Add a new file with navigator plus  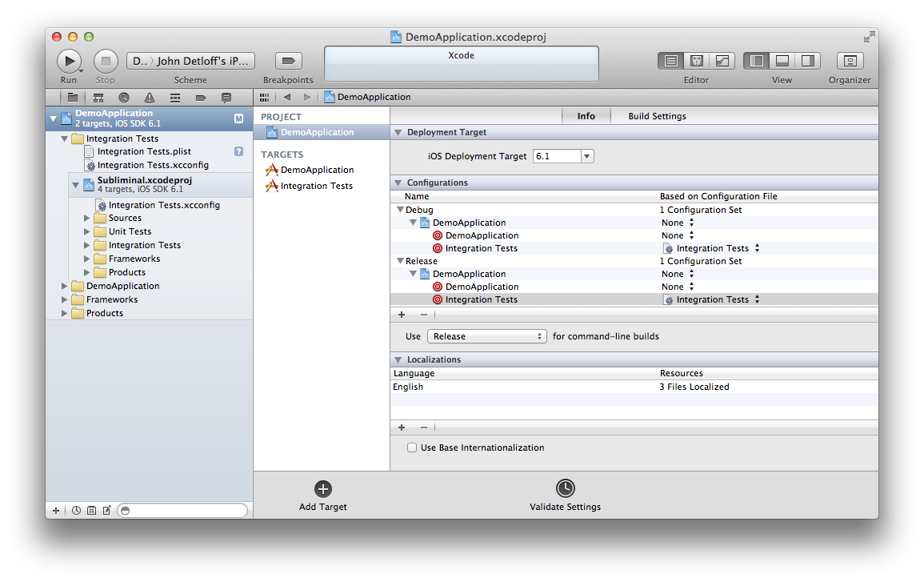tap(56, 511)
